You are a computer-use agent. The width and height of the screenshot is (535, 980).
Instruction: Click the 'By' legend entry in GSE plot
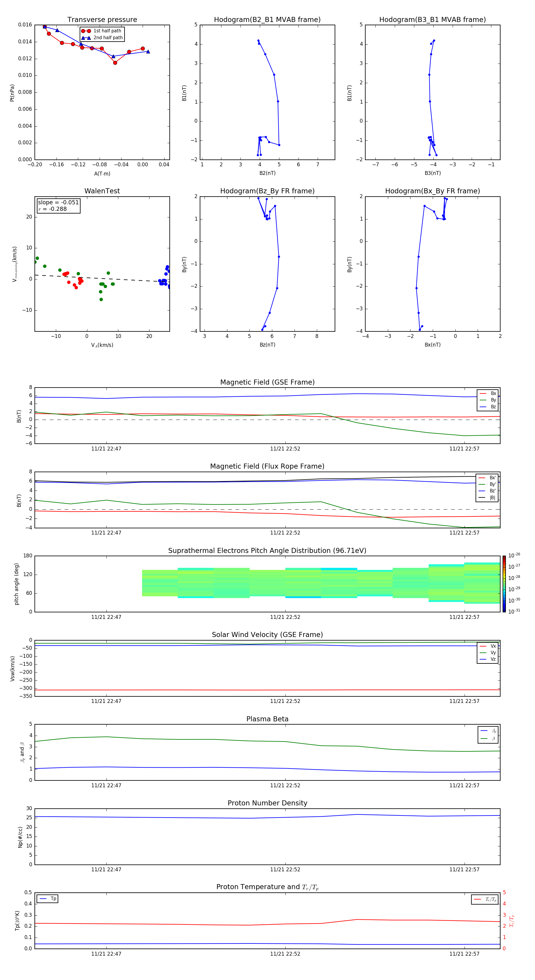(x=488, y=400)
